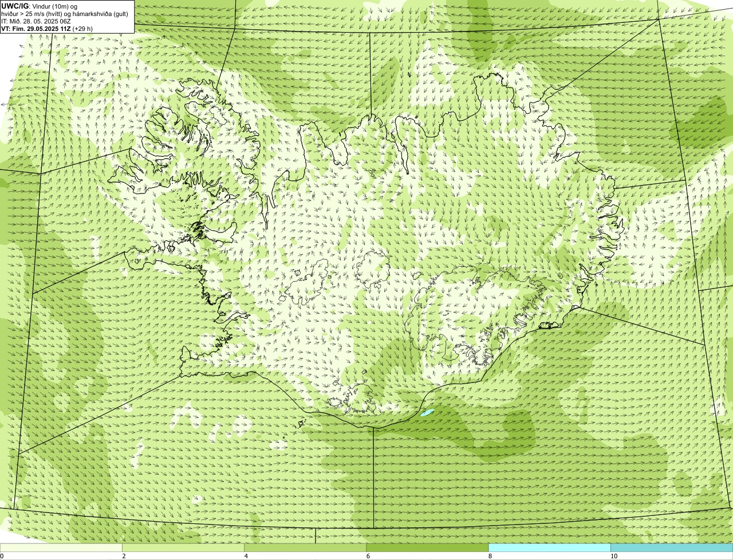Click the valid time 'VT: Fim. 29.05.2025 11Z (+29 h)'
This screenshot has height=560, width=733.
pos(47,28)
